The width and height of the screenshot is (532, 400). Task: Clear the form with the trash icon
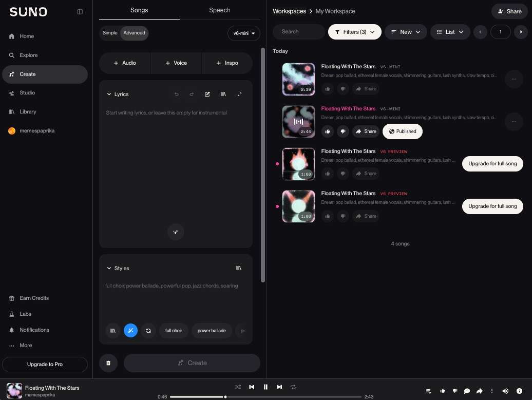click(x=108, y=364)
